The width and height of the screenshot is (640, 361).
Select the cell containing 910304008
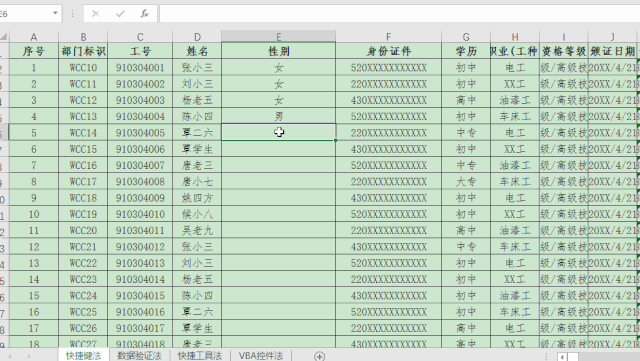point(140,182)
